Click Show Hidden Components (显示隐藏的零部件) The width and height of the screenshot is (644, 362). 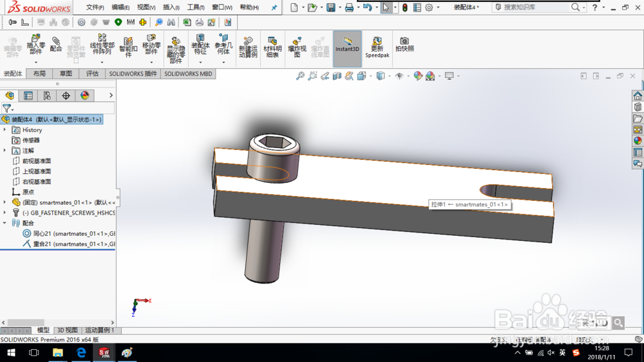click(176, 50)
